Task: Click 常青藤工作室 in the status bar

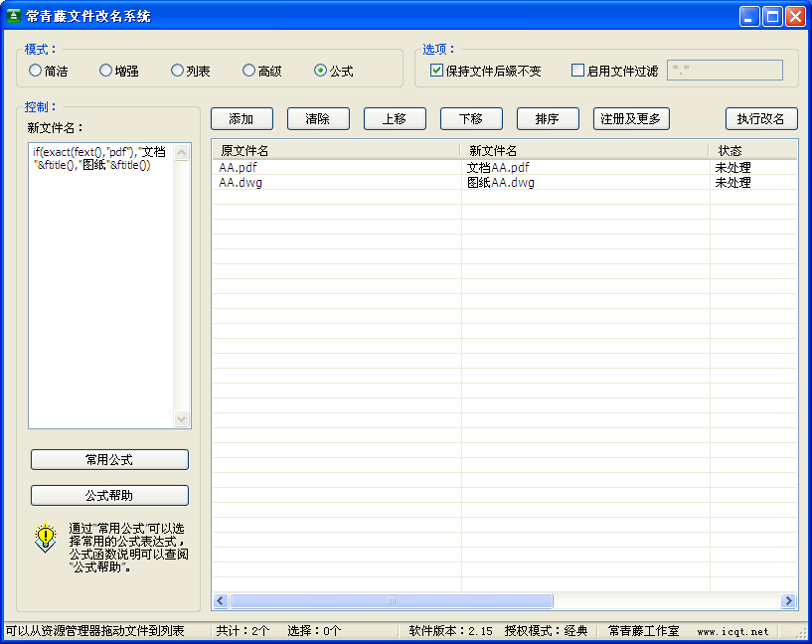Action: coord(644,631)
